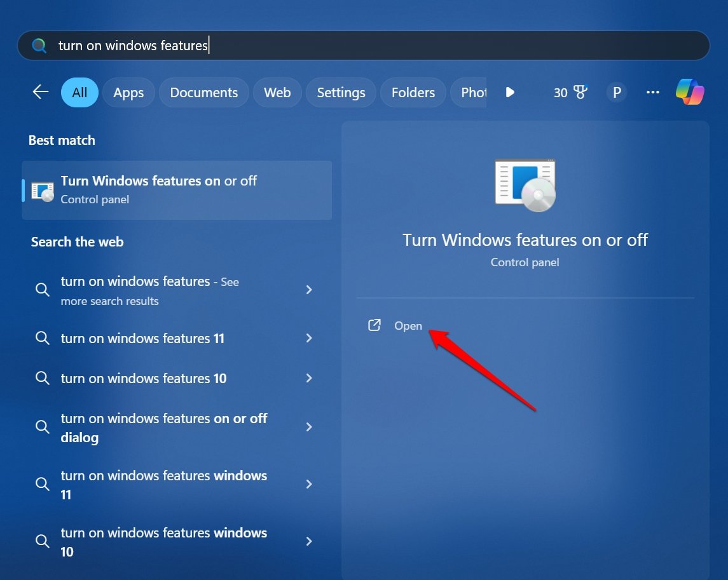Click search icon beside 'windows features windows 10' suggestion

pyautogui.click(x=42, y=541)
